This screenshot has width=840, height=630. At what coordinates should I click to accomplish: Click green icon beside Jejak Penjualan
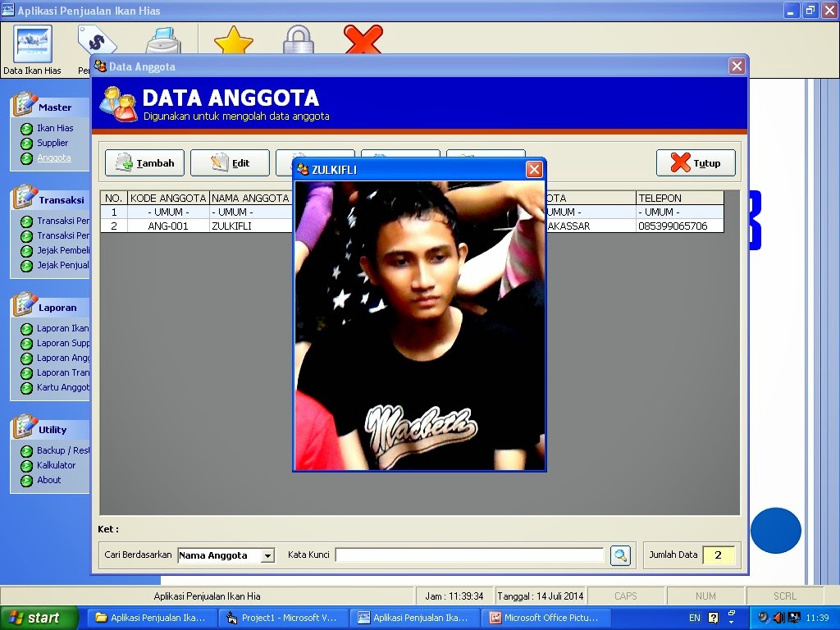(x=26, y=267)
